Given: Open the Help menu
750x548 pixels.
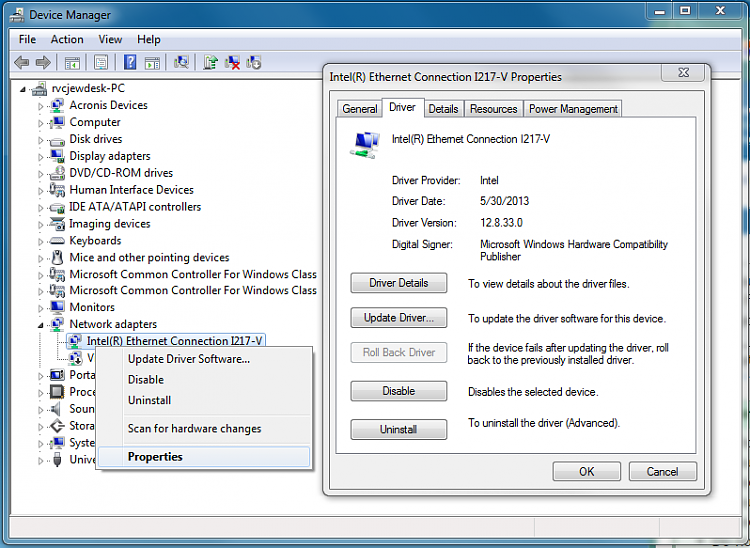Looking at the screenshot, I should (149, 40).
